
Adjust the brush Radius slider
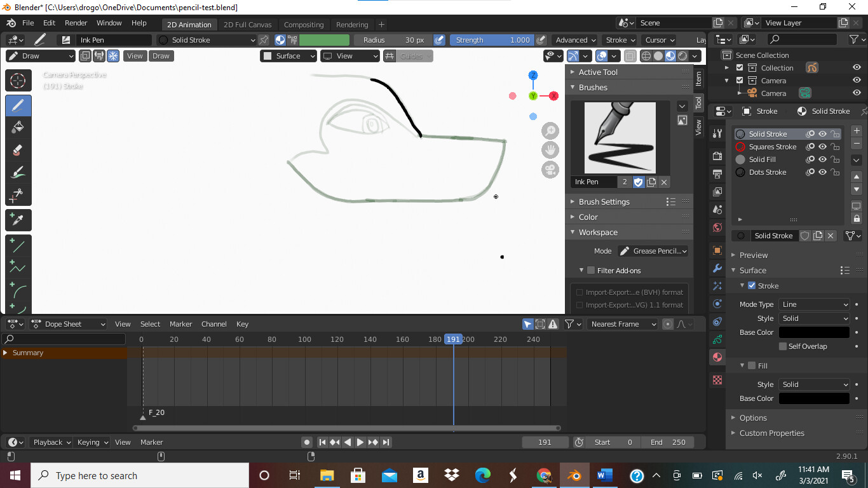393,40
